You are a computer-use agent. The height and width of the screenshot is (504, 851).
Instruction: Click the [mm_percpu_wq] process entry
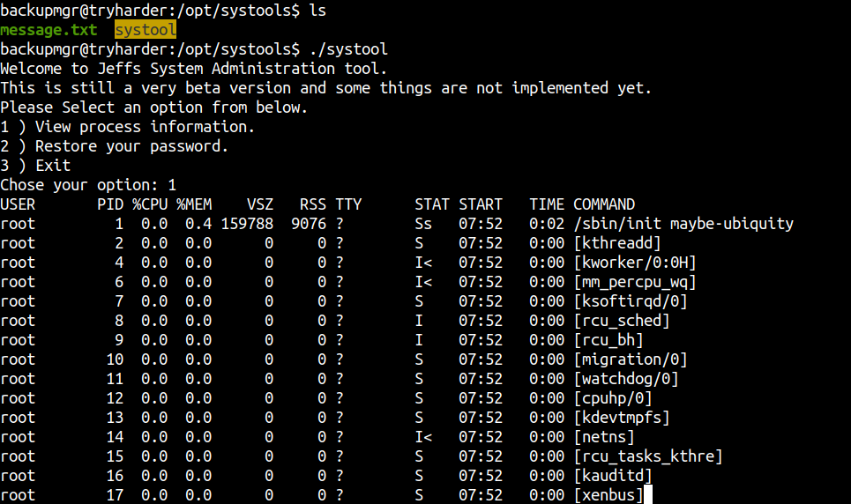pos(634,282)
